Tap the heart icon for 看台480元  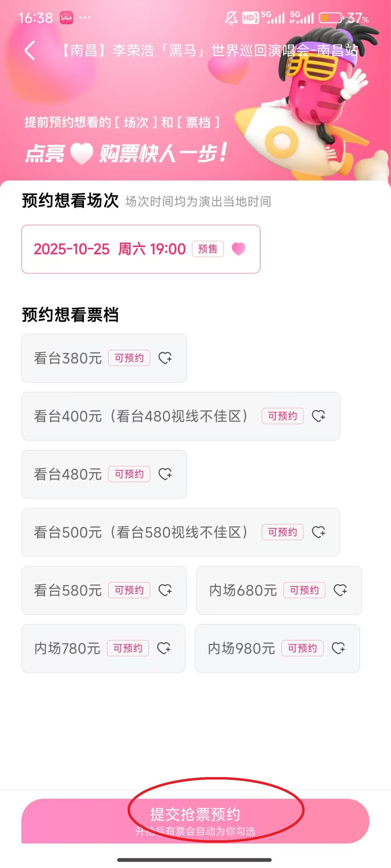(165, 474)
